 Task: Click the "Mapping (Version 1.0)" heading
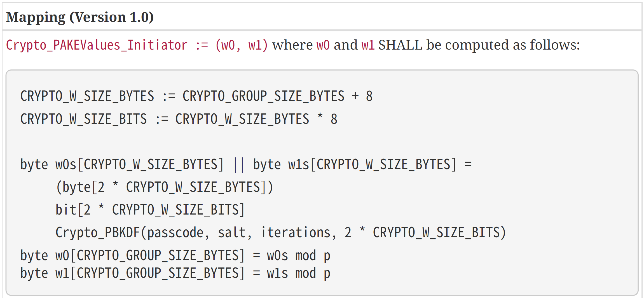click(80, 17)
